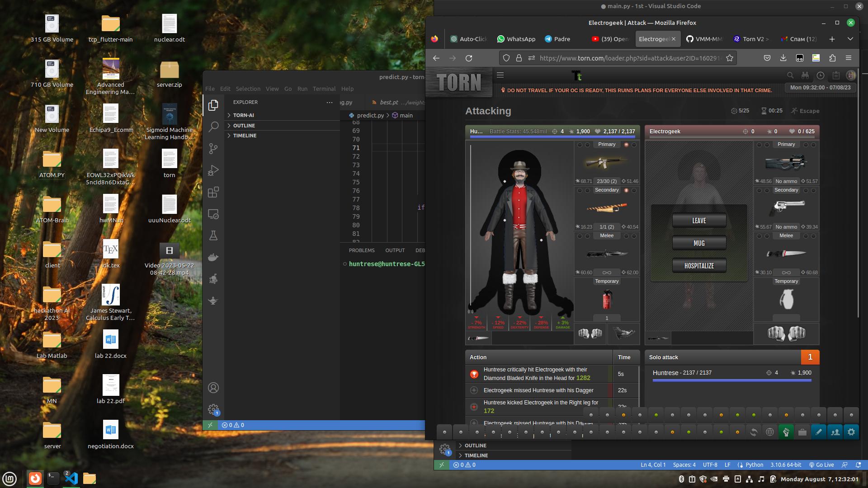Viewport: 868px width, 488px height.
Task: Expand OUTLINE section in predict.py Explorer
Action: pyautogui.click(x=283, y=126)
